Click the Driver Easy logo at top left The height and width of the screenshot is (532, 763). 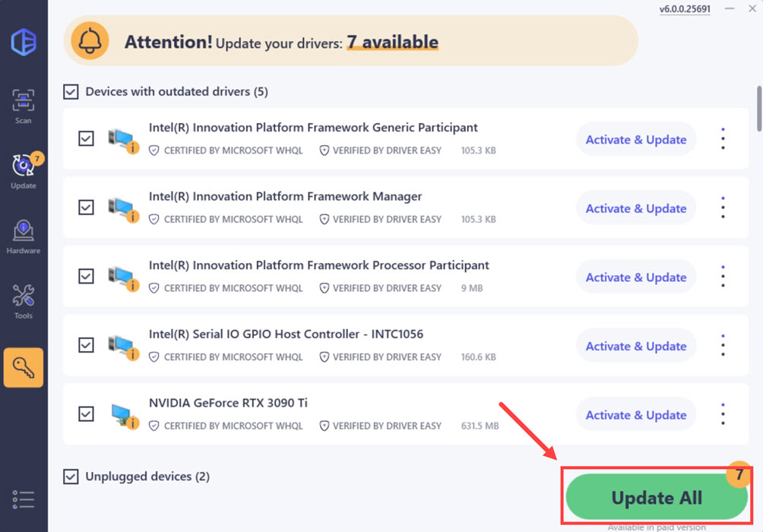click(x=24, y=43)
